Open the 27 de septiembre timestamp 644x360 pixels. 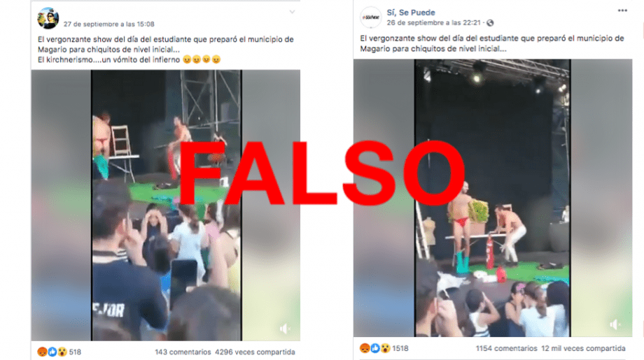pos(108,24)
